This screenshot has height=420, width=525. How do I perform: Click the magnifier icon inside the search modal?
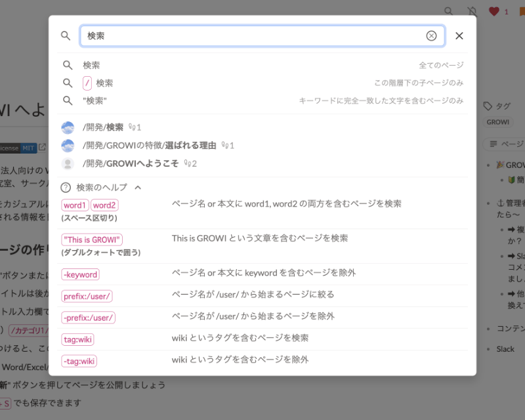coord(66,36)
